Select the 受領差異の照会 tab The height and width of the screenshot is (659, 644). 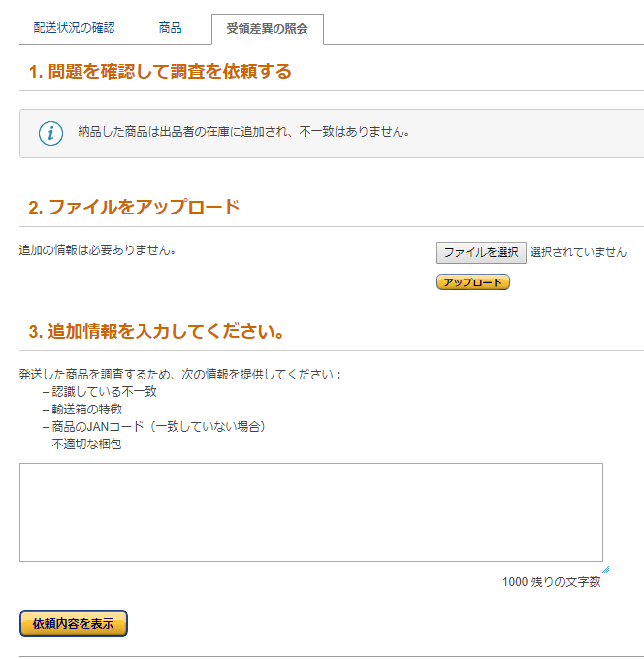pyautogui.click(x=267, y=29)
